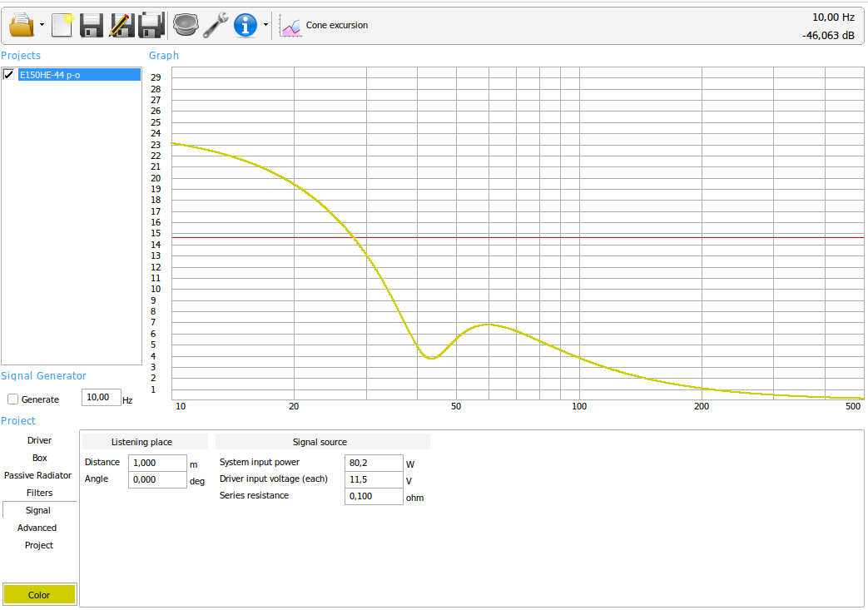Viewport: 868px width, 610px height.
Task: Open the Cone excursion graph selector
Action: coord(325,26)
